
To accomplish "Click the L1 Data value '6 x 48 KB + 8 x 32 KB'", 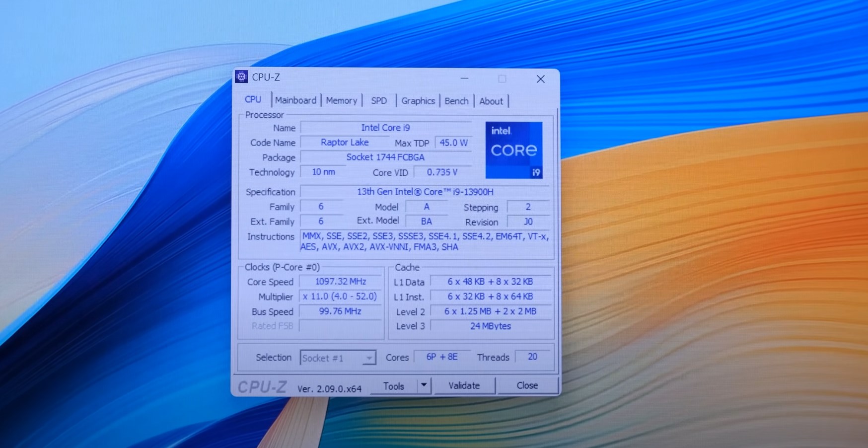I will pos(491,282).
